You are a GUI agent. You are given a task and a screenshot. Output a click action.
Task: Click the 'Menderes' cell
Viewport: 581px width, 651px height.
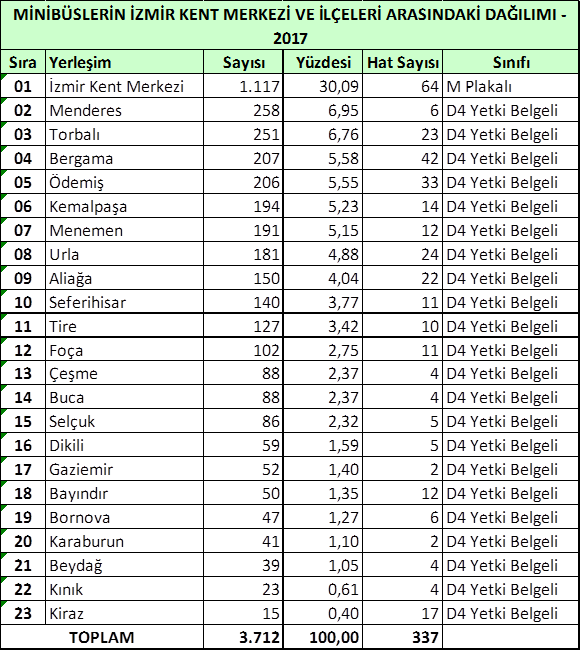point(124,110)
